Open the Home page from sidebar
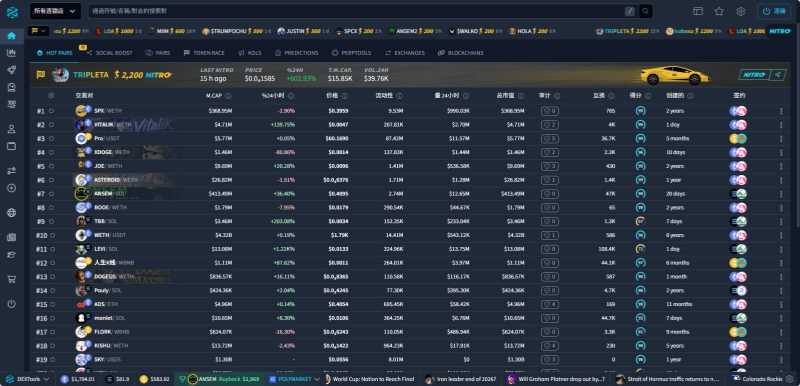The height and width of the screenshot is (386, 800). (x=12, y=36)
